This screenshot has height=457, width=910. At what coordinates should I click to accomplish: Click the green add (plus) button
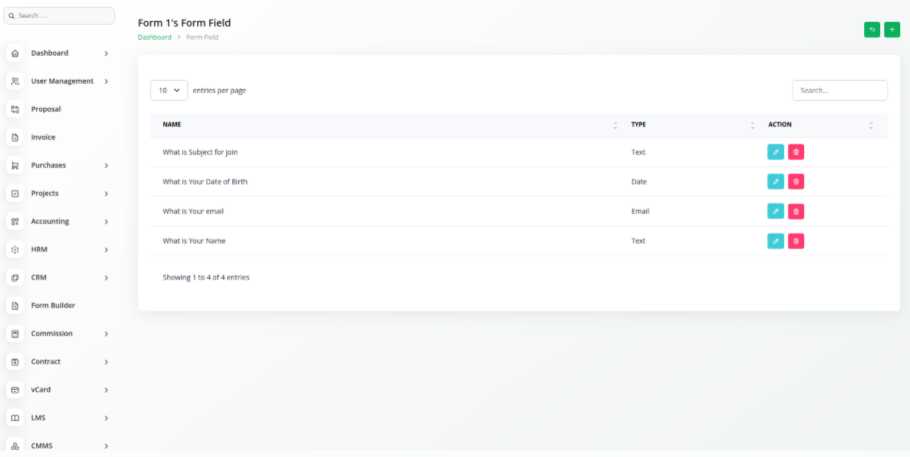point(892,30)
